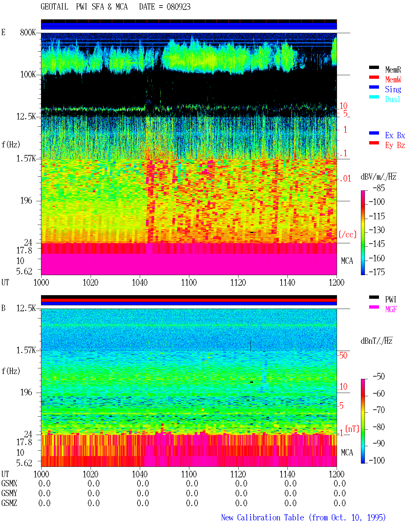The height and width of the screenshot is (523, 420).
Task: Click the black PWI legend swatch
Action: 374,297
